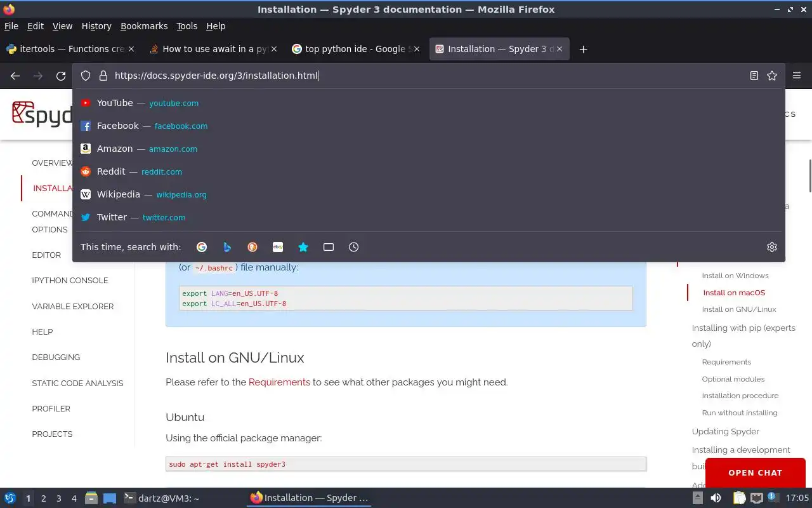Viewport: 812px width, 508px height.
Task: Open Projects in docs sidebar
Action: coord(52,434)
